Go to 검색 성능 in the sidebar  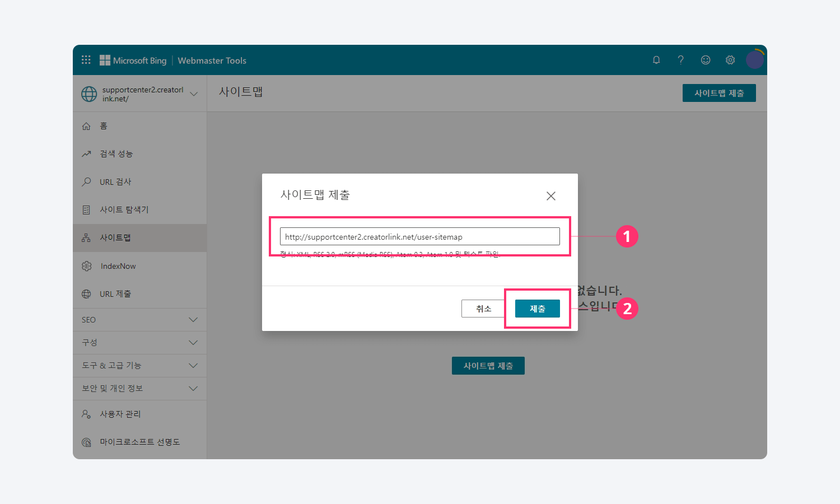(x=116, y=154)
